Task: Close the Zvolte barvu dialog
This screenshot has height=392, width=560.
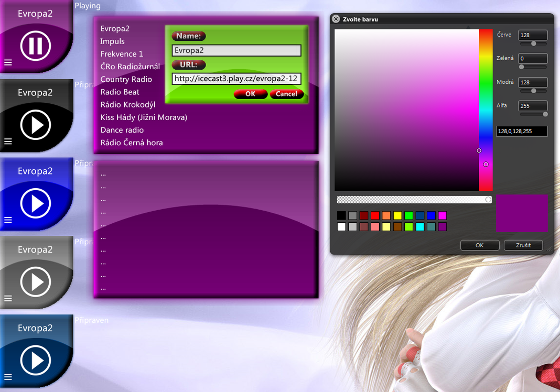Action: (336, 19)
